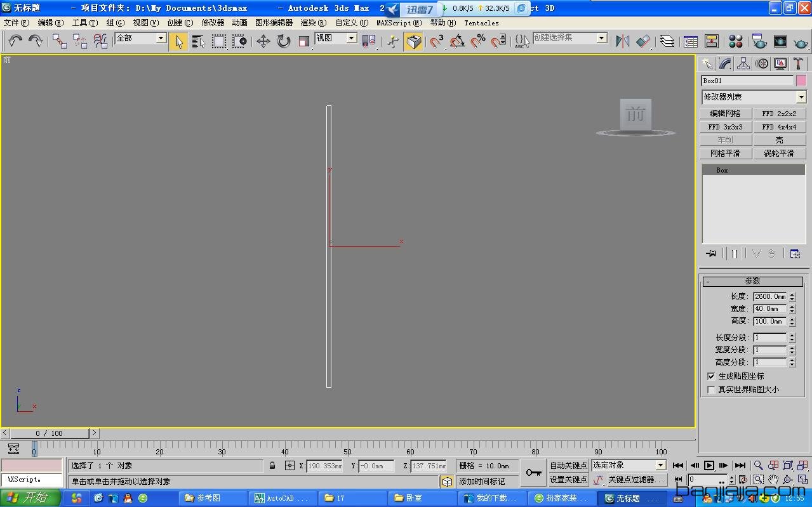812x507 pixels.
Task: Apply the 涡轮平滑 modifier button
Action: pyautogui.click(x=780, y=154)
